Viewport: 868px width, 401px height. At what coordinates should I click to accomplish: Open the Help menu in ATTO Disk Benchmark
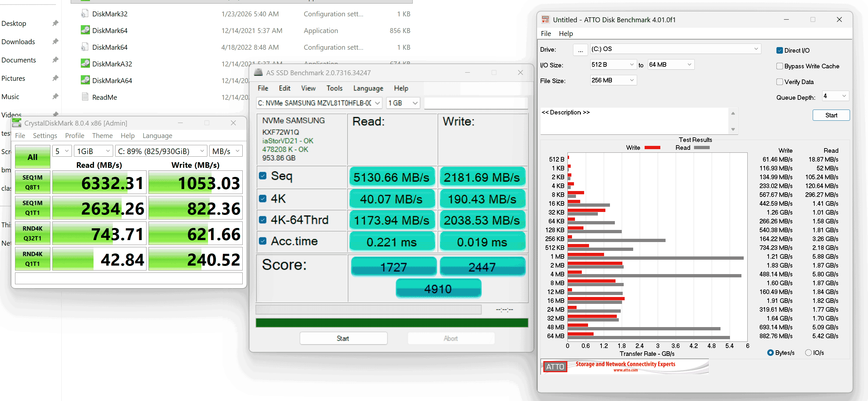coord(566,33)
